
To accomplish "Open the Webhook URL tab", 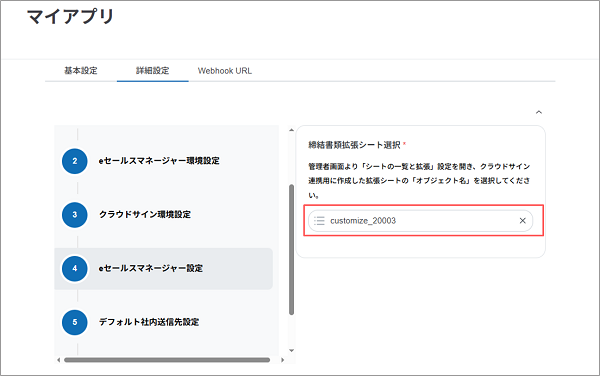I will coord(225,71).
